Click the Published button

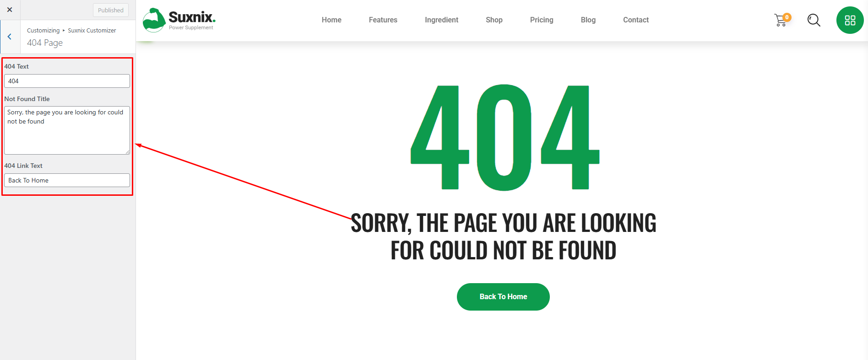111,10
